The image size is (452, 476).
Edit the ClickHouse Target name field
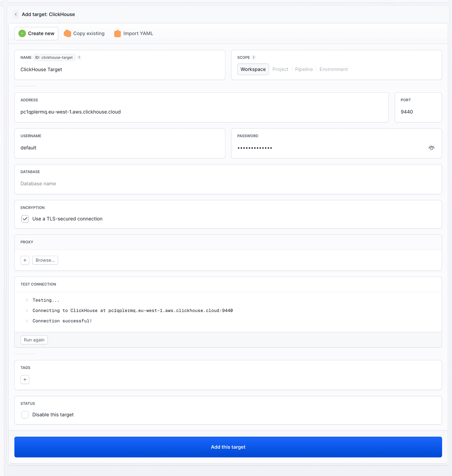[x=120, y=70]
